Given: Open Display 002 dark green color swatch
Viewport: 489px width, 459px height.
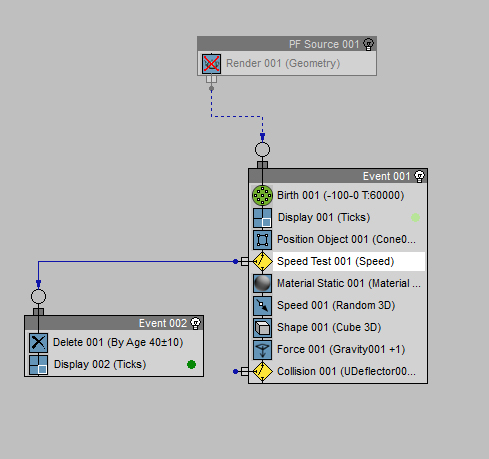Looking at the screenshot, I should (x=191, y=365).
